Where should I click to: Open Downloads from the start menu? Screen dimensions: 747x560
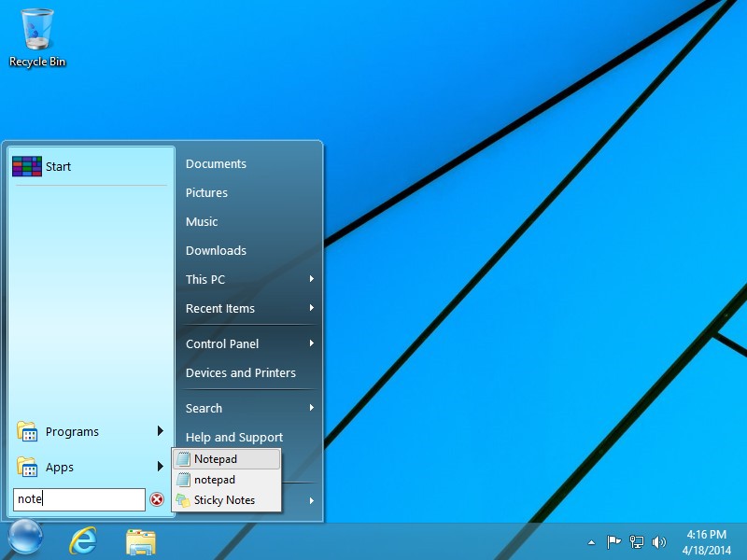(x=216, y=250)
